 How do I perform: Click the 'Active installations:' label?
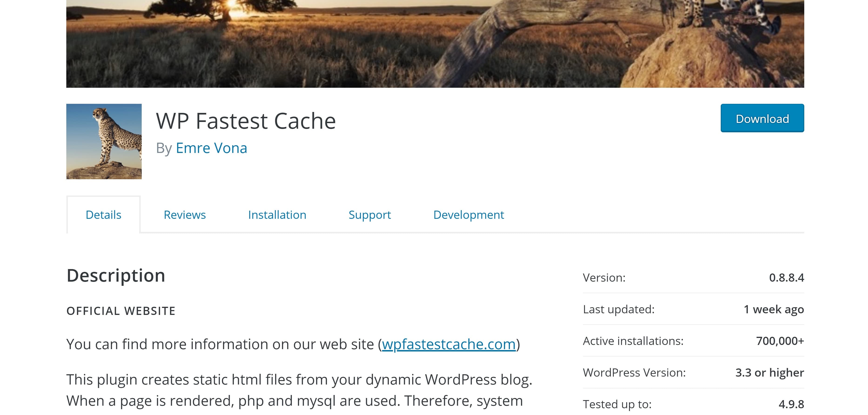(633, 341)
